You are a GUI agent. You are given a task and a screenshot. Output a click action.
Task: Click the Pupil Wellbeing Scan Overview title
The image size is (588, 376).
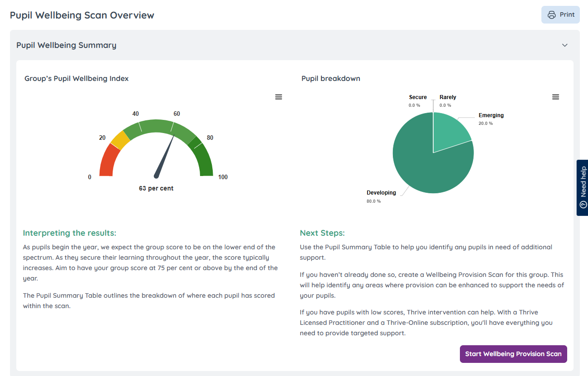coord(82,15)
